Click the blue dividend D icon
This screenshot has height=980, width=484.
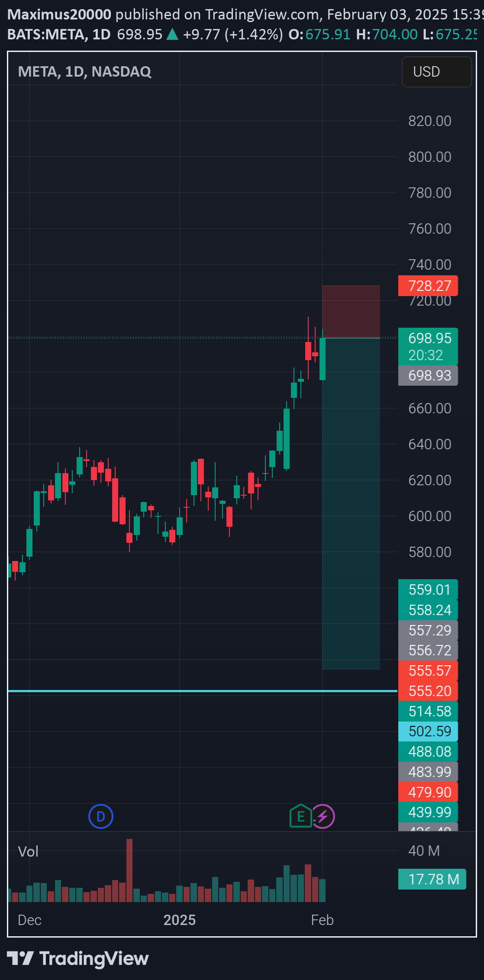pos(100,816)
